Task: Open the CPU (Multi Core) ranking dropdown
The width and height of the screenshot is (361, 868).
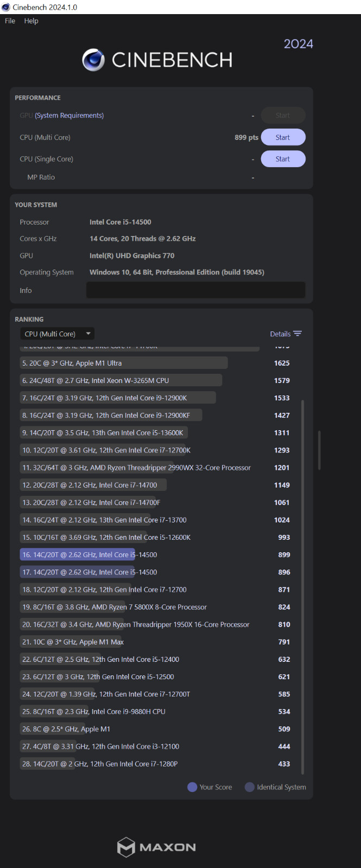Action: click(58, 334)
